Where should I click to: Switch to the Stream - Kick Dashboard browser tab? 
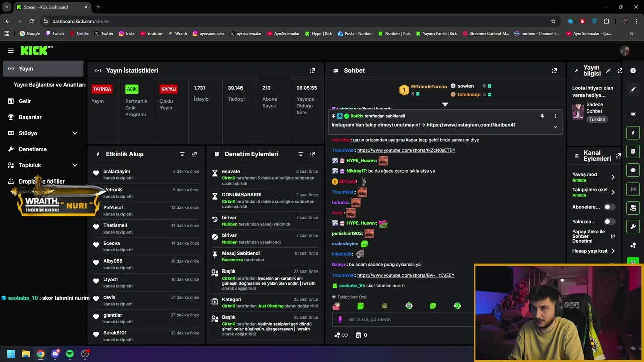tap(52, 7)
